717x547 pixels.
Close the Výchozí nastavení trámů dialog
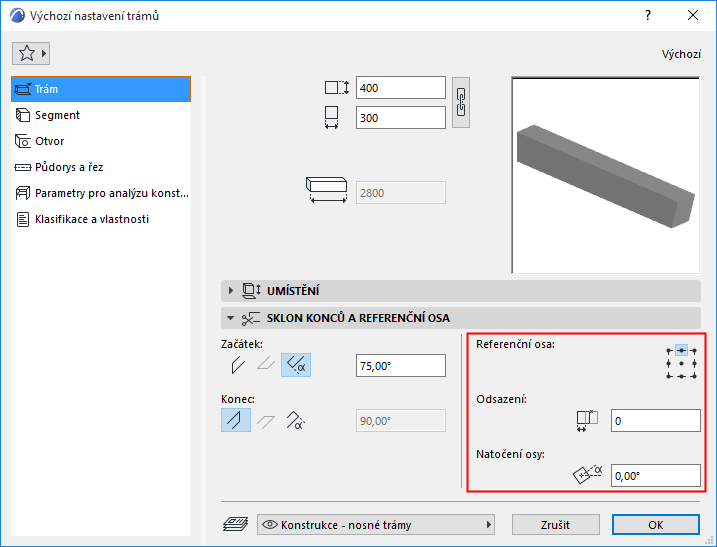coord(693,15)
